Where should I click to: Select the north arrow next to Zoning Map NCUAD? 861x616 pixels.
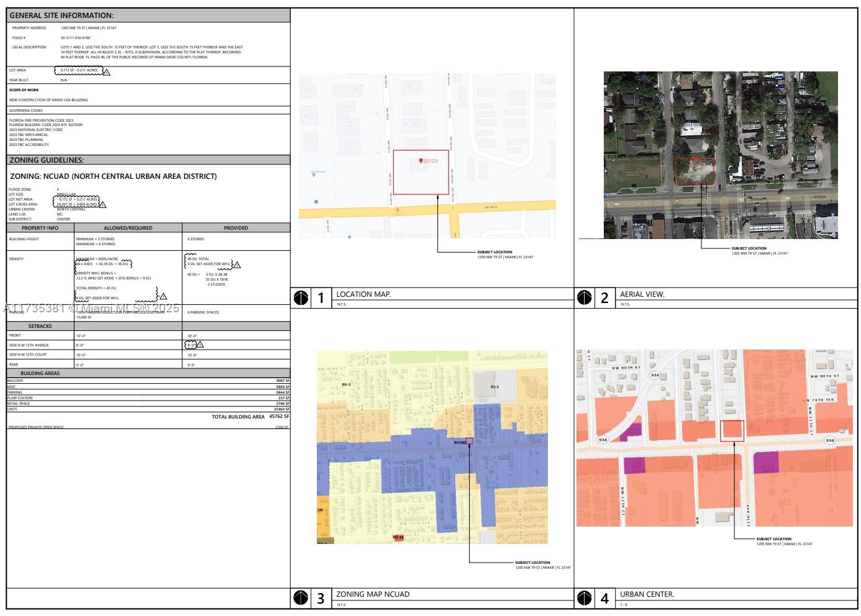click(301, 598)
